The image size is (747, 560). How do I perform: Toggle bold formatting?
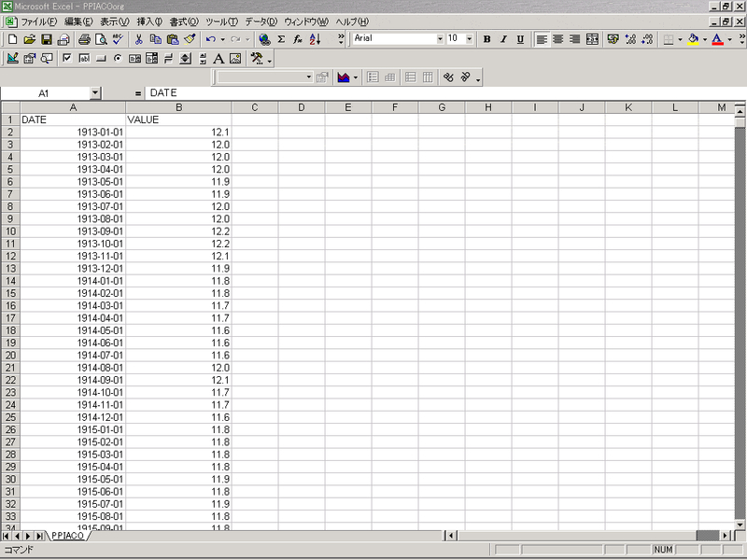[486, 39]
